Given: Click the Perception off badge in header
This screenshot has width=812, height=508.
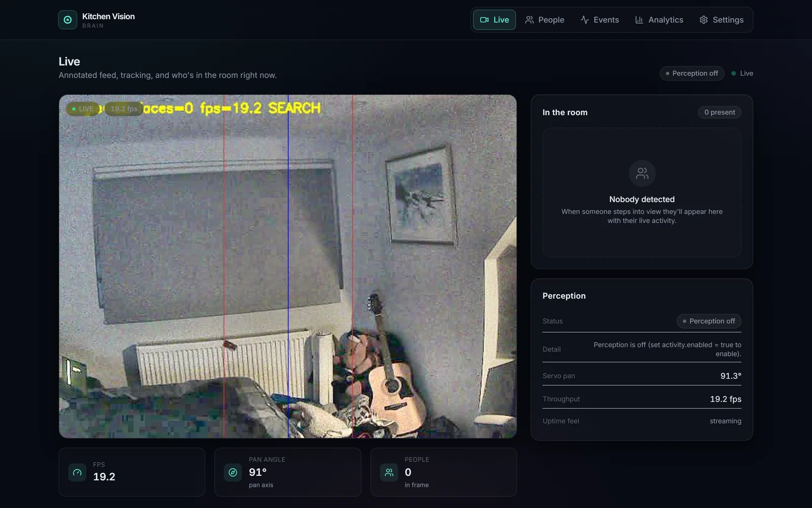Looking at the screenshot, I should click(692, 73).
